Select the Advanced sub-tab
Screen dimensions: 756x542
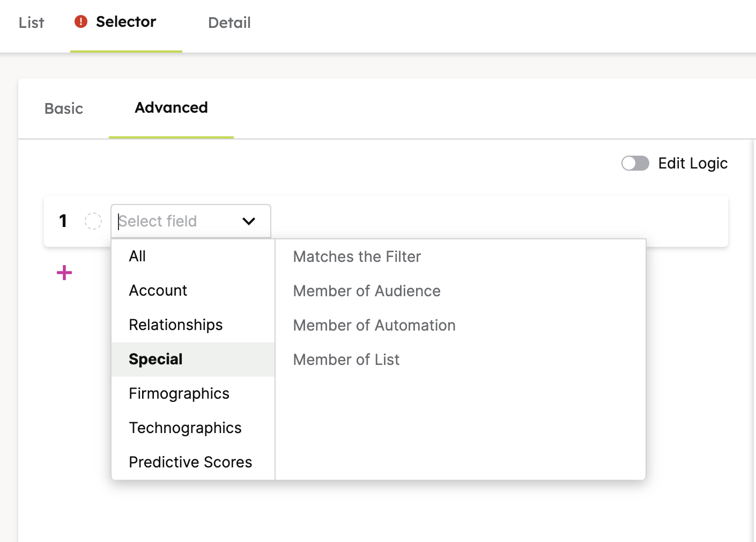pos(171,108)
